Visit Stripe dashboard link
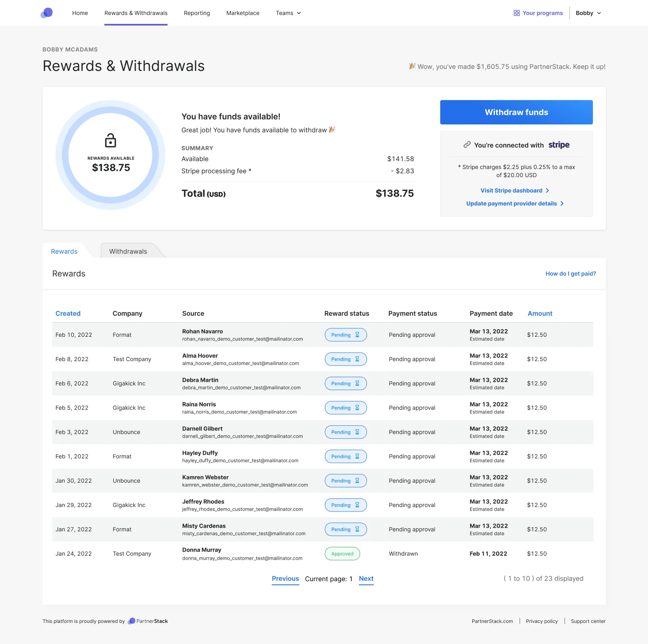Image resolution: width=648 pixels, height=644 pixels. click(511, 190)
